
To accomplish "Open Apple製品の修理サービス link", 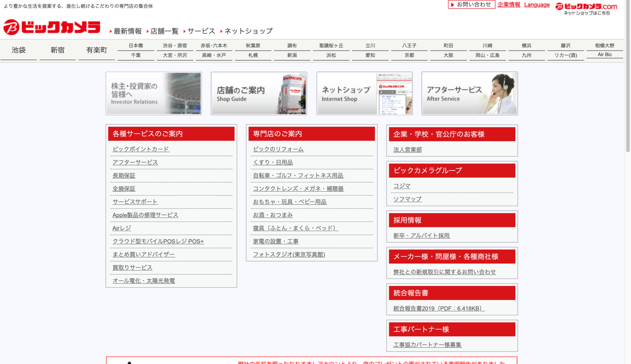I will (x=145, y=215).
